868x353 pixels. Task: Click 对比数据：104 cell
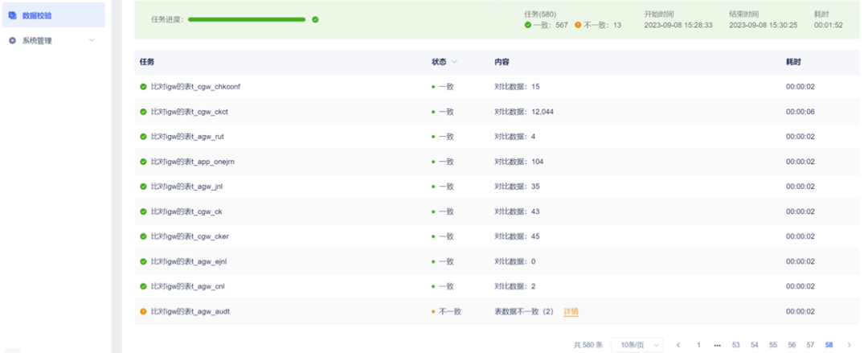pos(518,162)
